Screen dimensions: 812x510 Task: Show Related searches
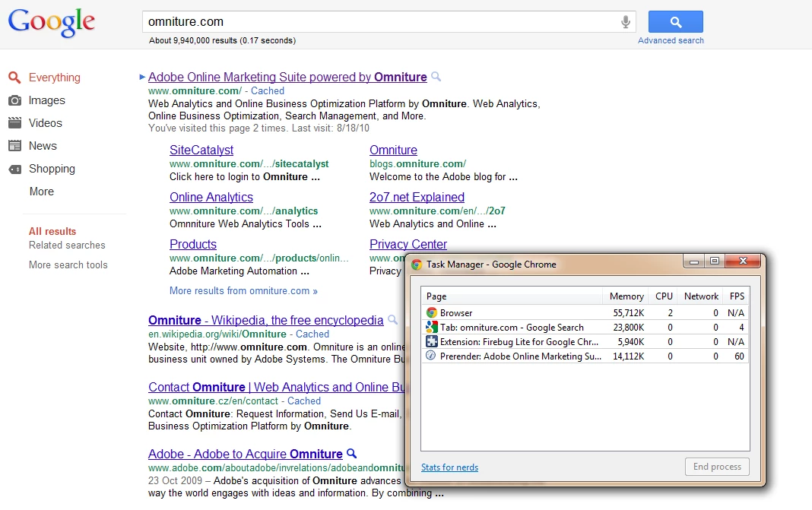click(67, 245)
